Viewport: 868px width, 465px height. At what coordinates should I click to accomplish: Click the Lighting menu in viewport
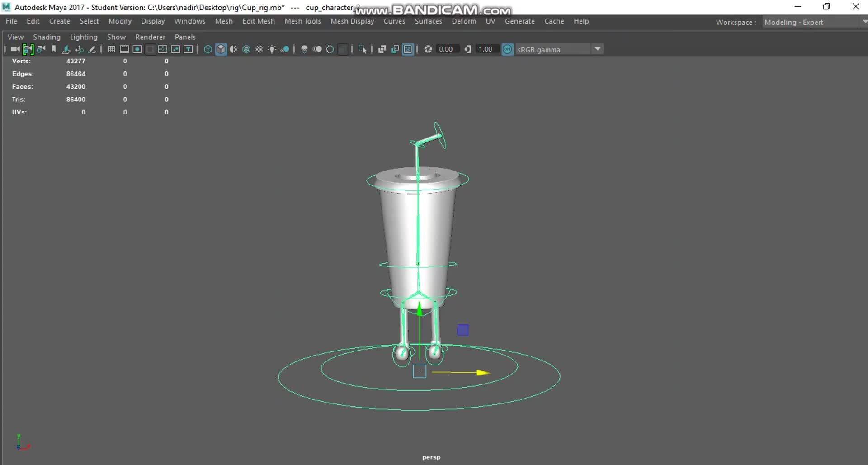pyautogui.click(x=84, y=37)
